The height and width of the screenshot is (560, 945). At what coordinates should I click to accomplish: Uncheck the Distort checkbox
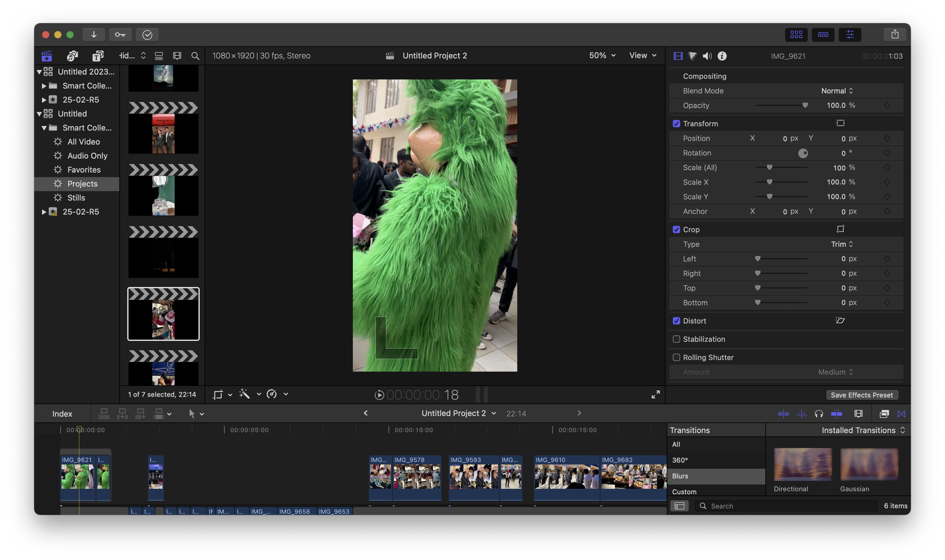(x=676, y=321)
